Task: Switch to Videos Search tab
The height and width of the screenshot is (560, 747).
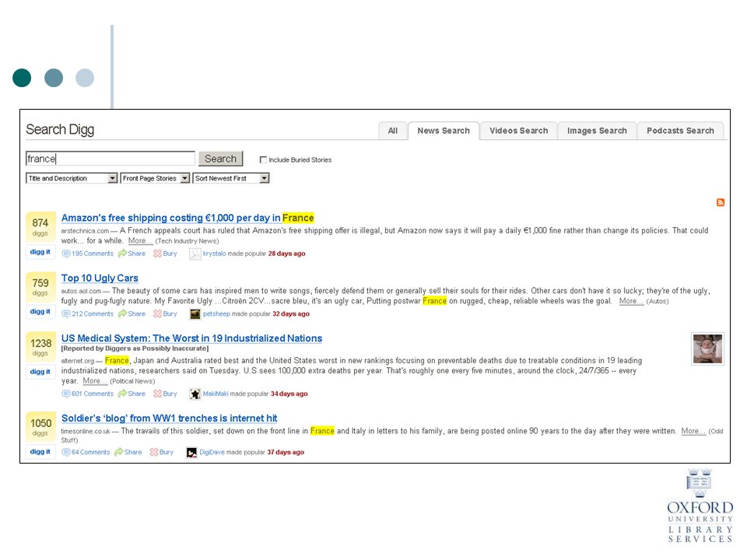Action: [x=519, y=131]
